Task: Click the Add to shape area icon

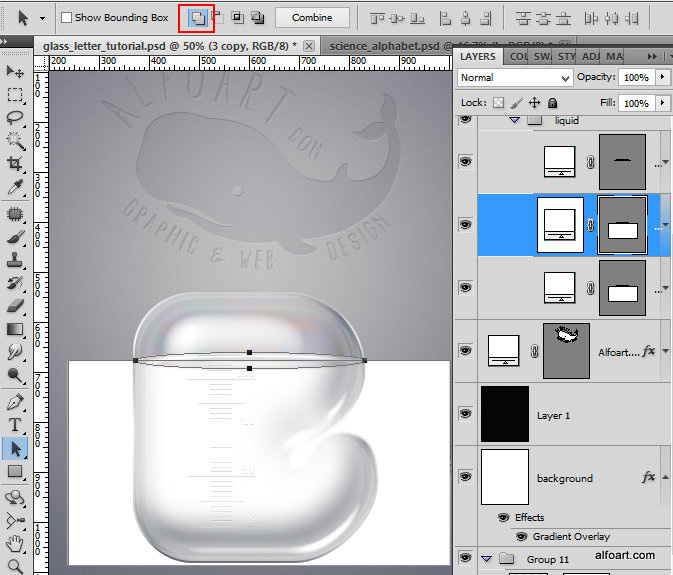Action: [197, 17]
